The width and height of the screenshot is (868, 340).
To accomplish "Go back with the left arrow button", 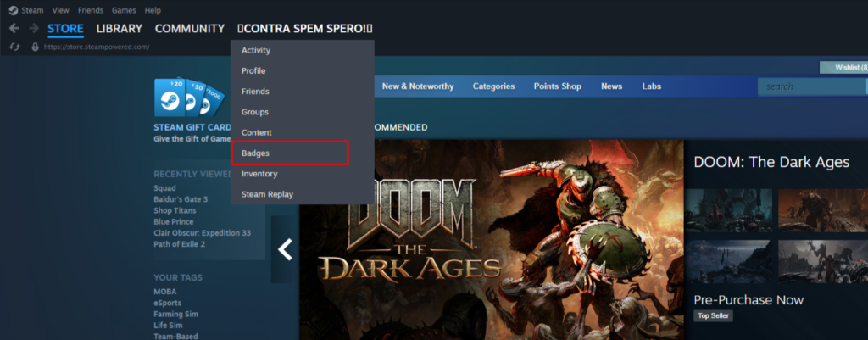I will click(14, 28).
